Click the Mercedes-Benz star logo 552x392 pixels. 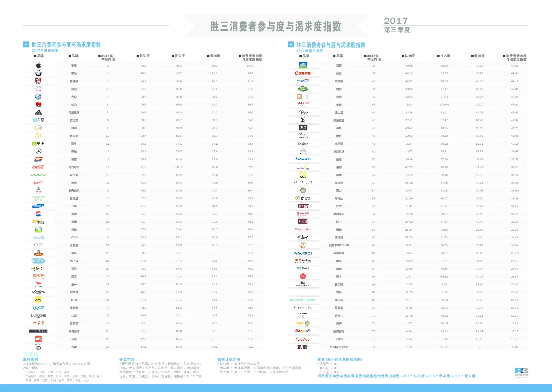coord(38,151)
